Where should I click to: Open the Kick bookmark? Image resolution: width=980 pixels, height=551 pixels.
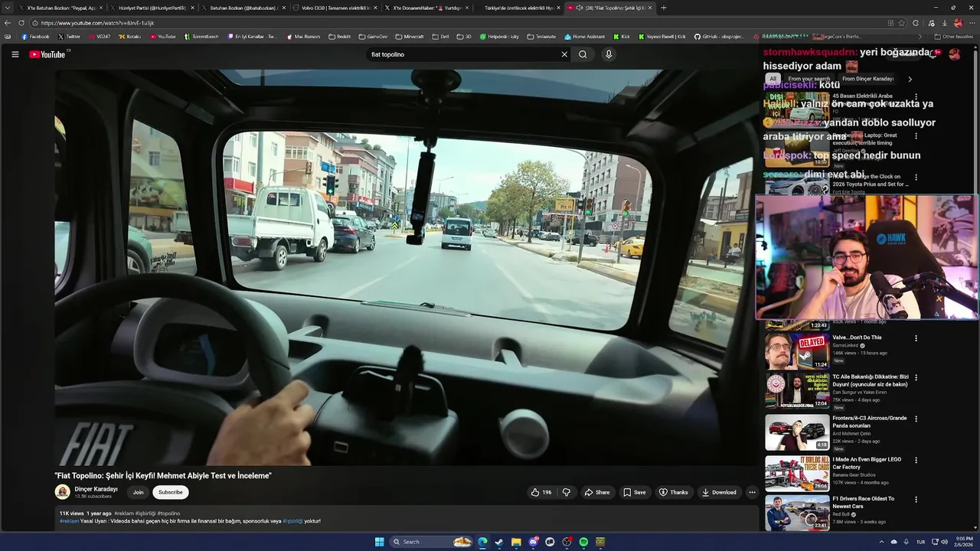(621, 37)
